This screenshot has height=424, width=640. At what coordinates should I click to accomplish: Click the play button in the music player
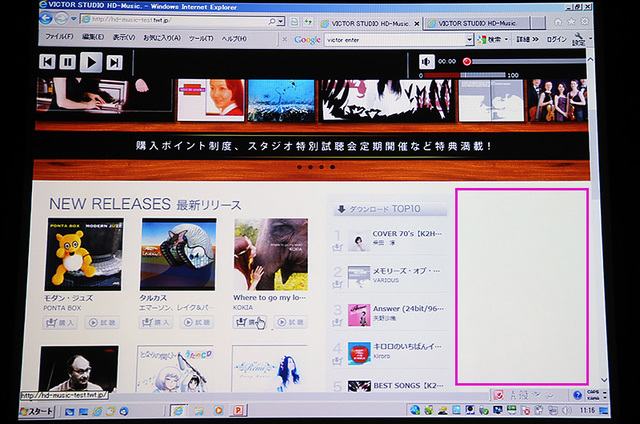(91, 62)
